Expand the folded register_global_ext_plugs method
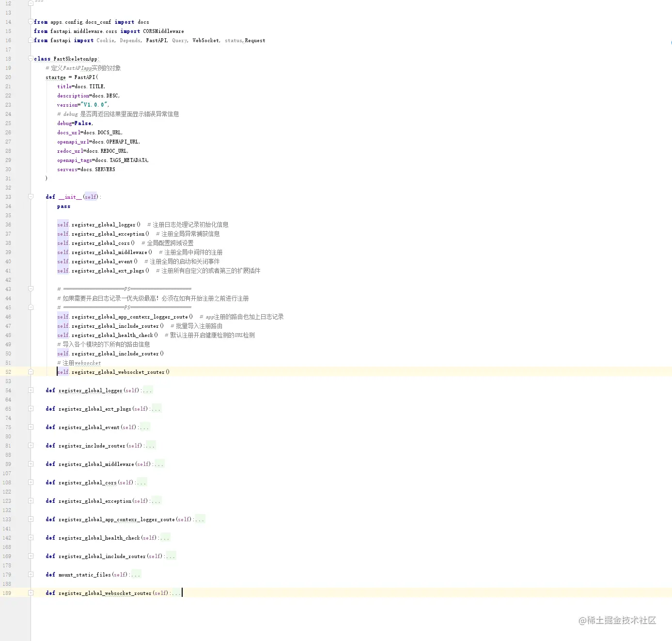Screen dimensions: 672x641 coord(31,409)
